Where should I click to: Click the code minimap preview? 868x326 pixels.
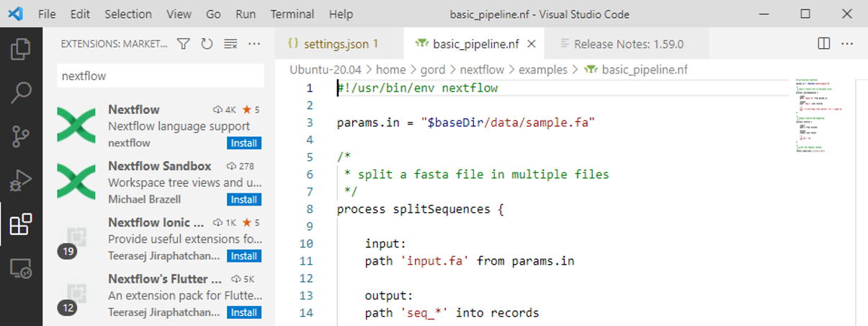click(819, 115)
